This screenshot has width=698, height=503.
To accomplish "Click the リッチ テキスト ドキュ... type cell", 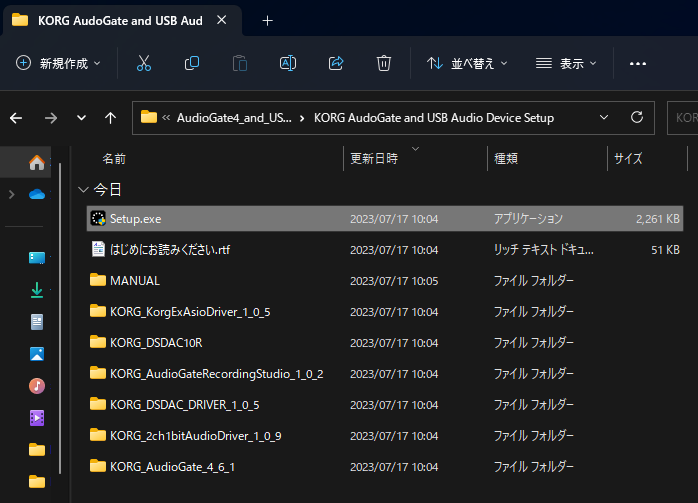I will [544, 250].
